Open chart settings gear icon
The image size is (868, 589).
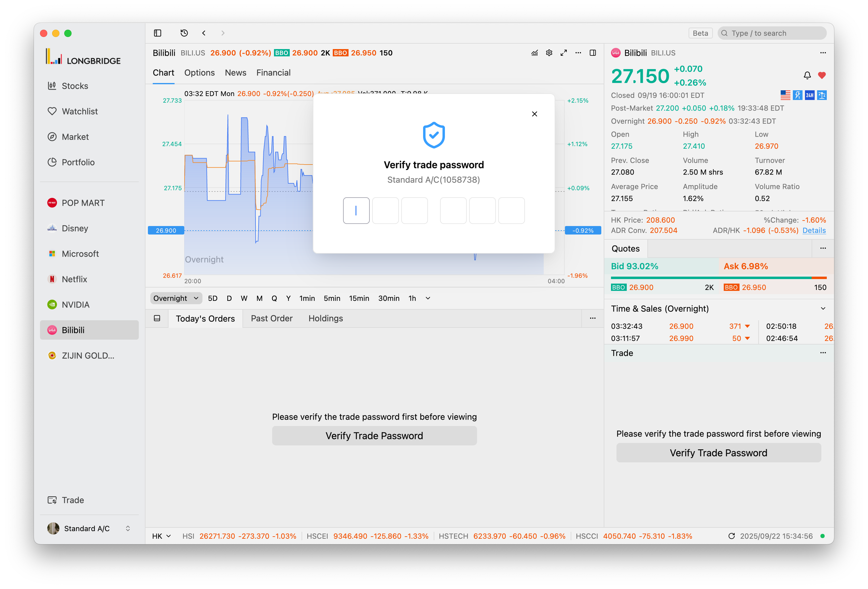coord(549,53)
